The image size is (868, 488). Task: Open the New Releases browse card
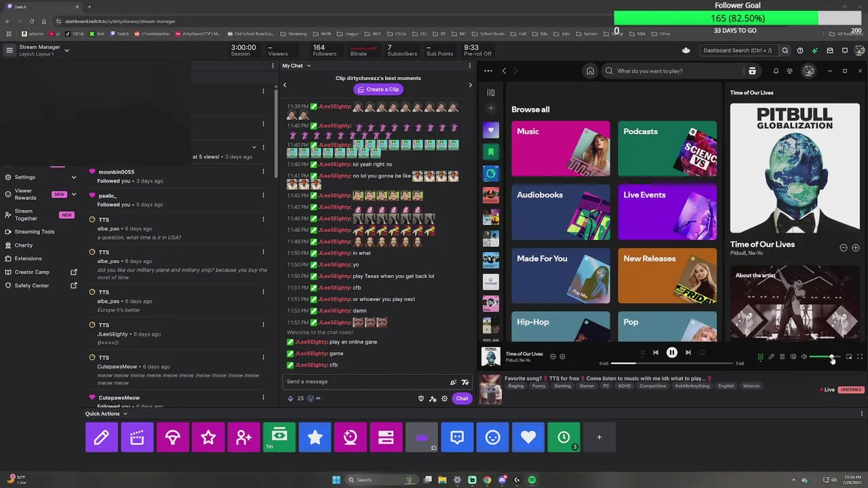(667, 276)
